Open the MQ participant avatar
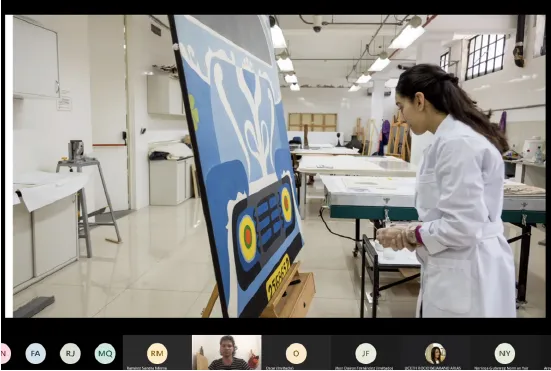Viewport: 551px width, 371px height. pos(105,353)
